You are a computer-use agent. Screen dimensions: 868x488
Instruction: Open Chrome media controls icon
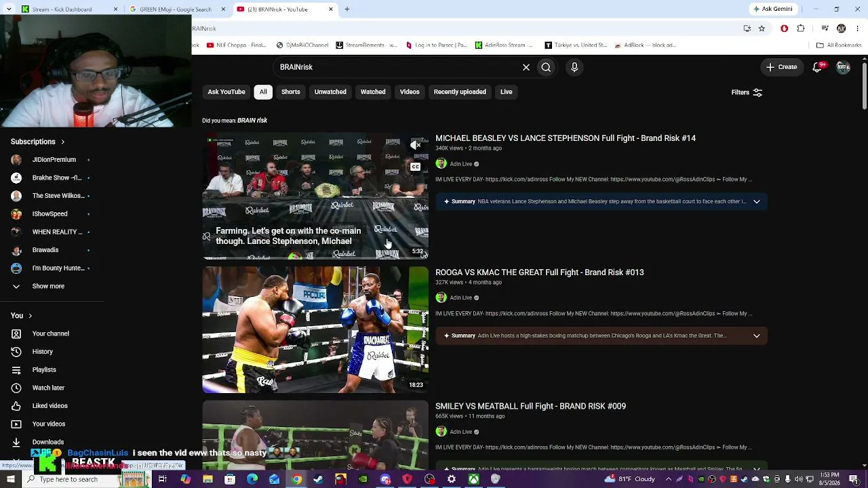pos(825,28)
